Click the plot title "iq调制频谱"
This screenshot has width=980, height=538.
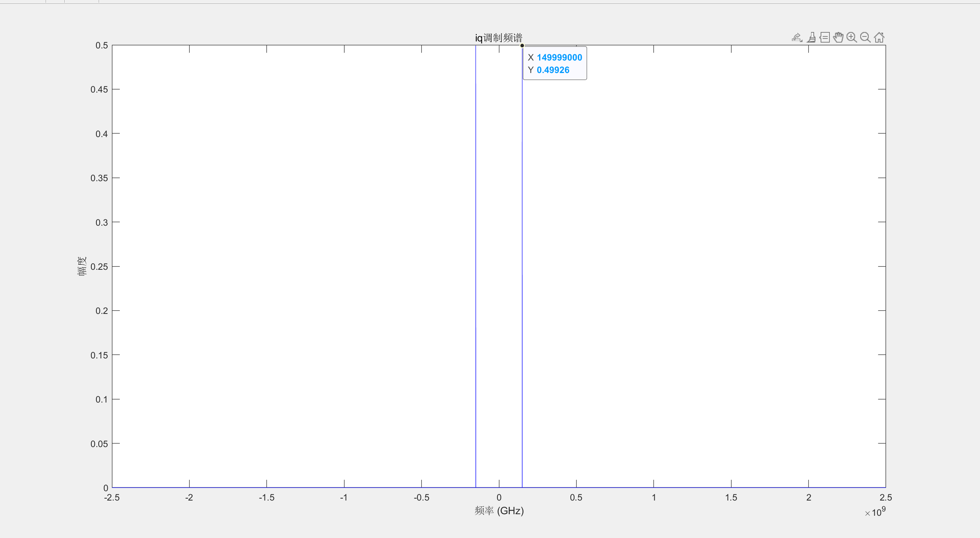[499, 38]
